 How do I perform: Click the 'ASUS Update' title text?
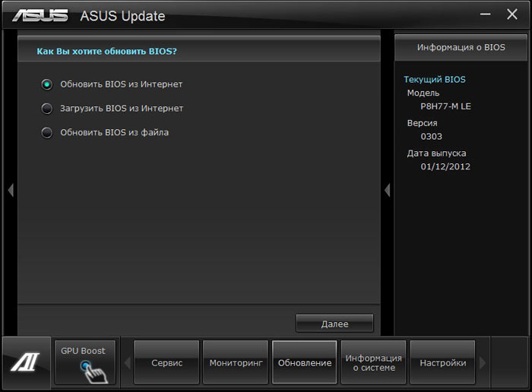click(x=122, y=16)
